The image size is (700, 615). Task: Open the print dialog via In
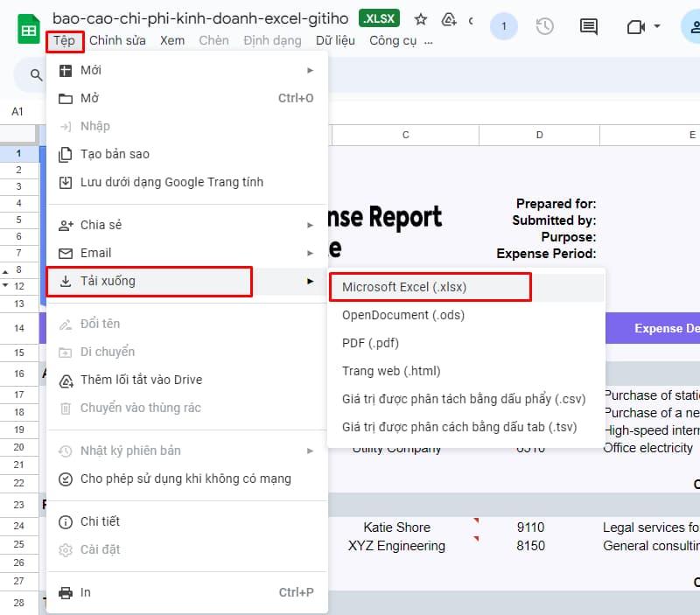coord(86,591)
